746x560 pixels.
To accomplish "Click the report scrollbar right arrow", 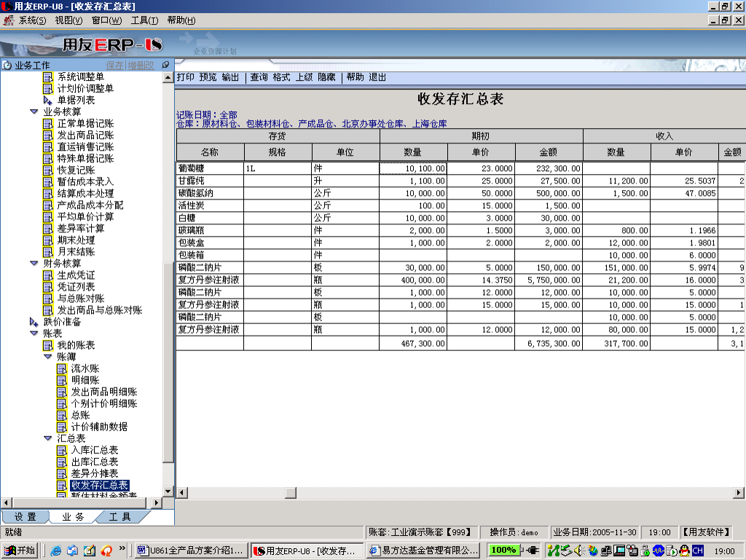I will pyautogui.click(x=738, y=493).
